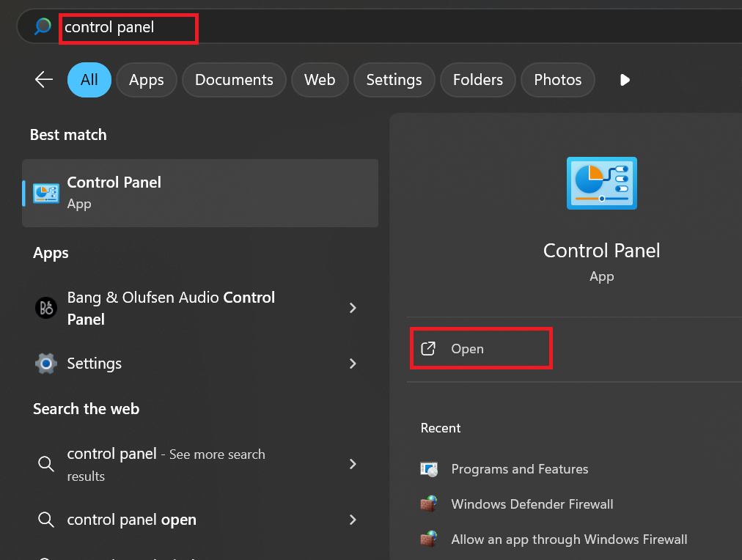Click the Settings gear icon
The width and height of the screenshot is (742, 560).
pyautogui.click(x=46, y=364)
